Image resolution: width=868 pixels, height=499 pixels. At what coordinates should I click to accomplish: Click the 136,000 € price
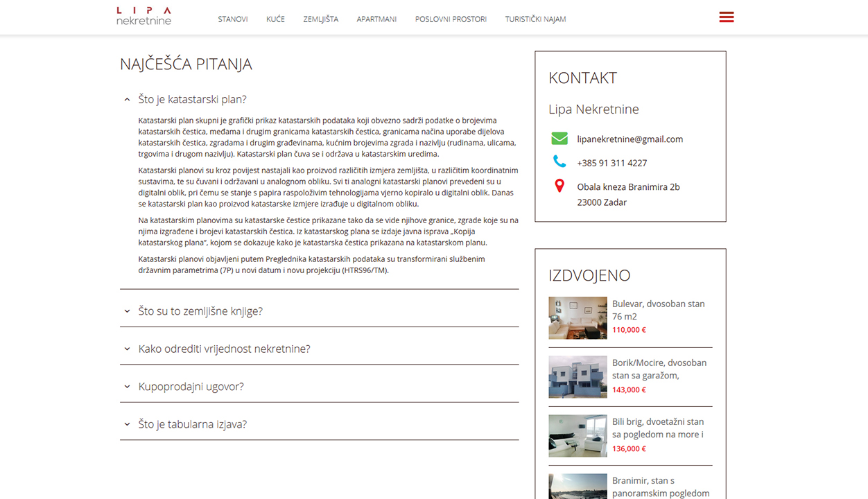629,448
